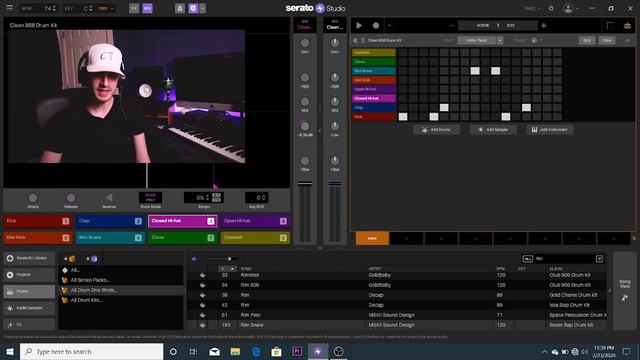
Task: Open Cortana circle icon on taskbar
Action: point(173,351)
